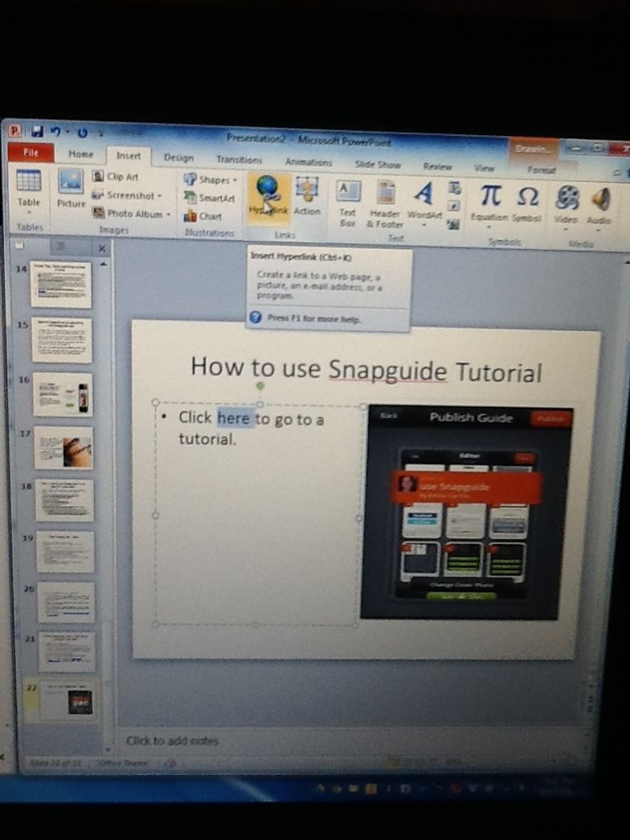Click the PowerPoint application icon in title bar
The width and height of the screenshot is (630, 840).
click(x=15, y=130)
